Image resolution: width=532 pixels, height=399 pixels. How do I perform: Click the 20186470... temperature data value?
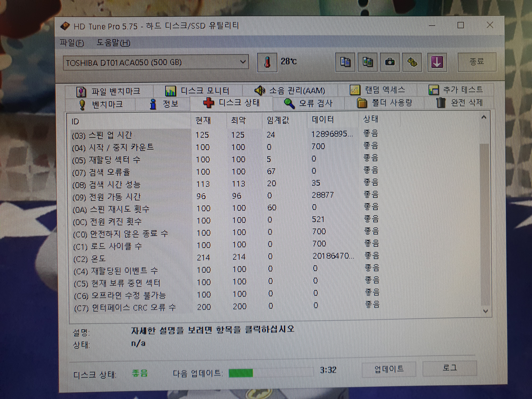click(x=333, y=256)
